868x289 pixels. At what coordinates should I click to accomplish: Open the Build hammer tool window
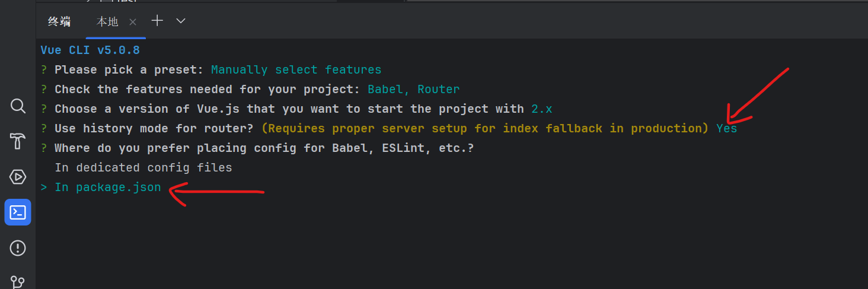pyautogui.click(x=18, y=141)
